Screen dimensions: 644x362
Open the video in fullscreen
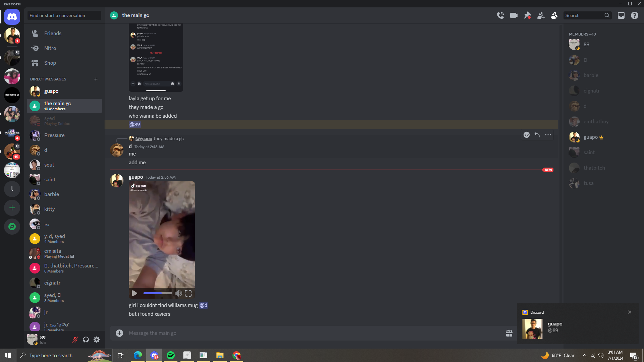click(x=188, y=294)
